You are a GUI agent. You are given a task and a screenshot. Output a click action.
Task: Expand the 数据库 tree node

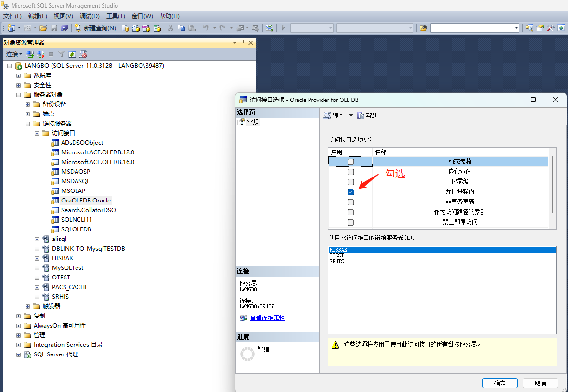tap(18, 75)
